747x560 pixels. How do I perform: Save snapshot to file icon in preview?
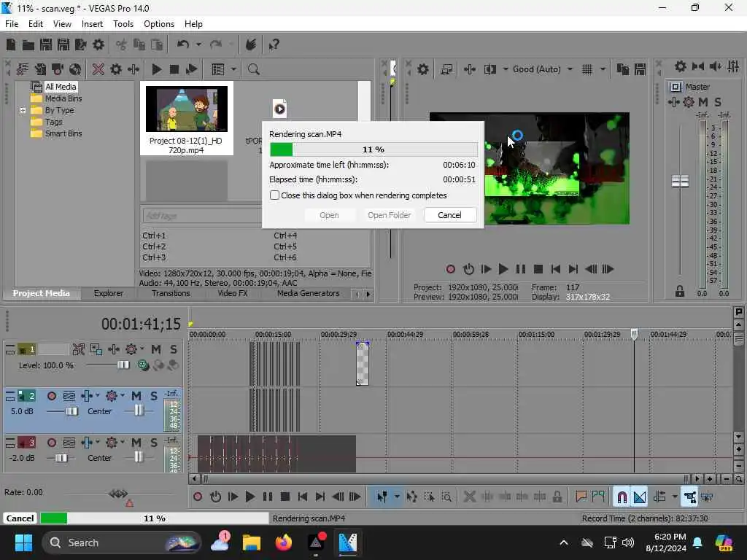tap(640, 69)
